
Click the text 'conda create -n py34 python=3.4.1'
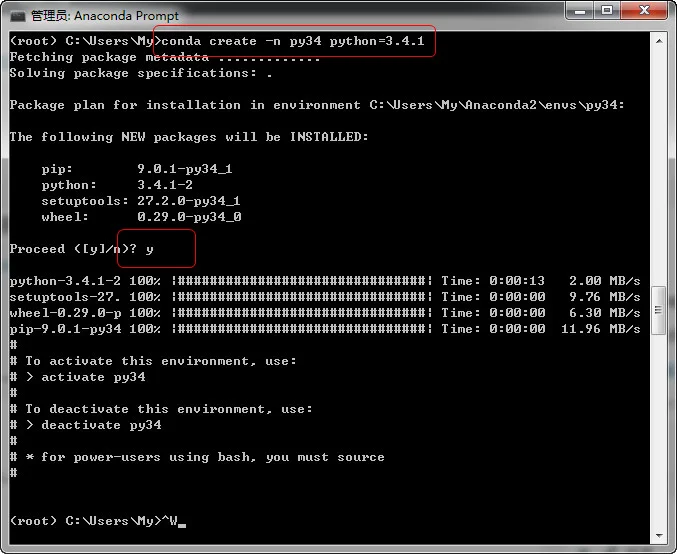click(x=293, y=41)
